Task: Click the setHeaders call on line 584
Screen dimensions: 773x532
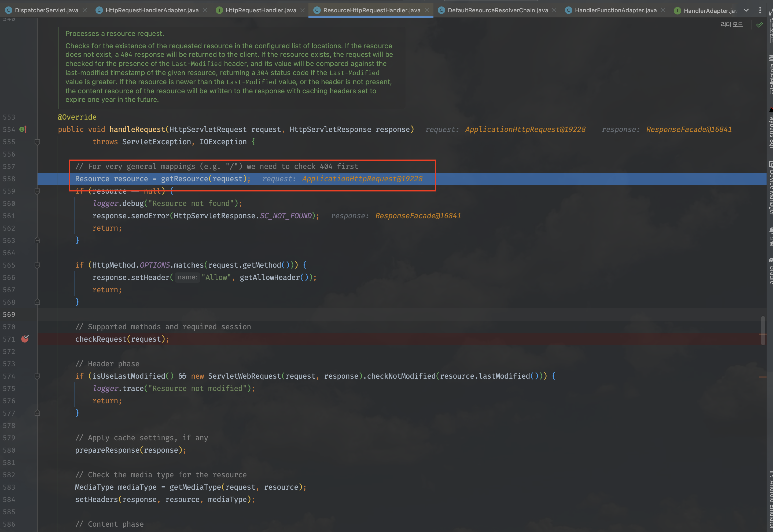Action: coord(97,499)
